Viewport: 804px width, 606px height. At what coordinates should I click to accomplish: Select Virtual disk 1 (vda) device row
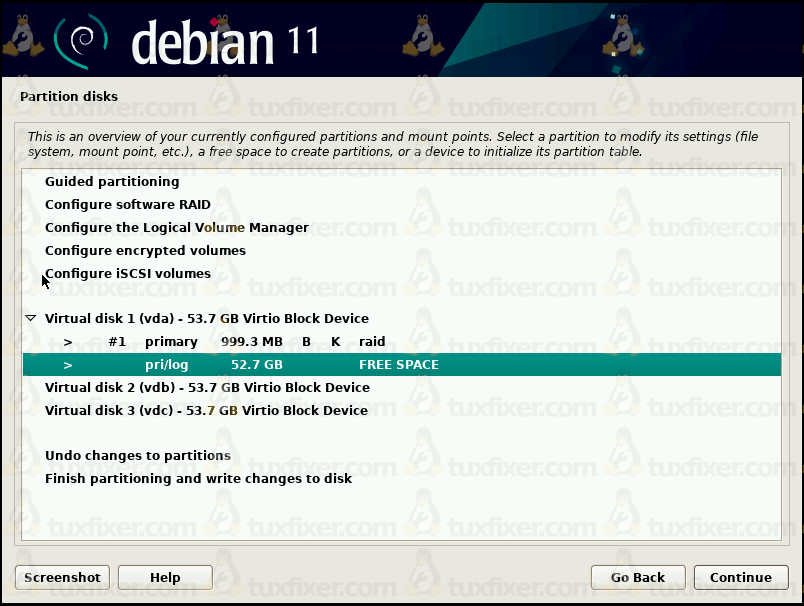click(206, 319)
